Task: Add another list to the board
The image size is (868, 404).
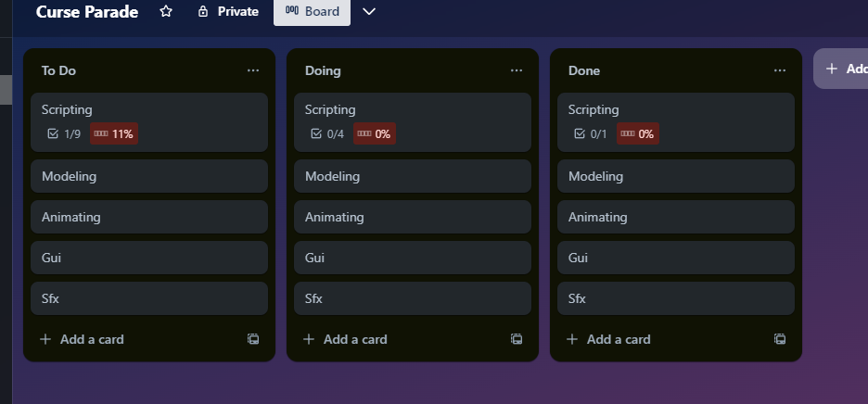Action: pyautogui.click(x=841, y=69)
